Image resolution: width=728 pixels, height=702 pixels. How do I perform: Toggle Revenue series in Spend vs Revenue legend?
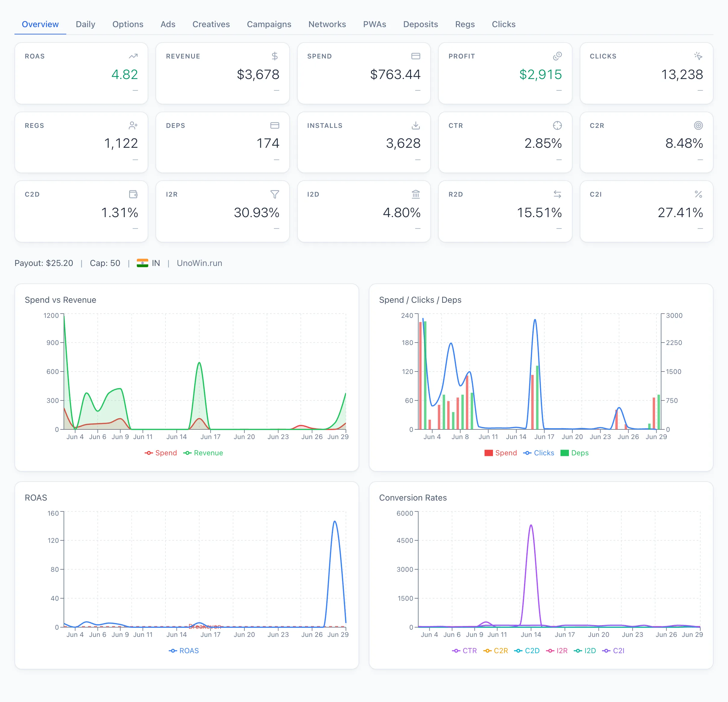pos(203,453)
